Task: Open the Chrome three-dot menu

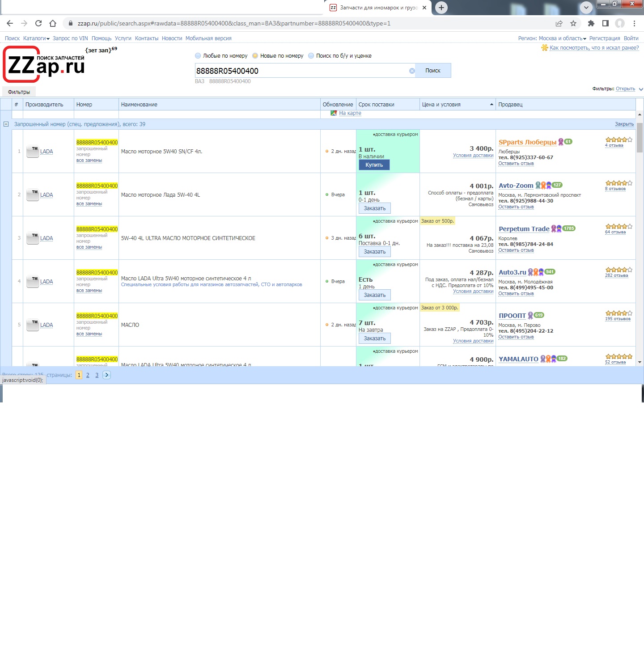Action: point(634,23)
